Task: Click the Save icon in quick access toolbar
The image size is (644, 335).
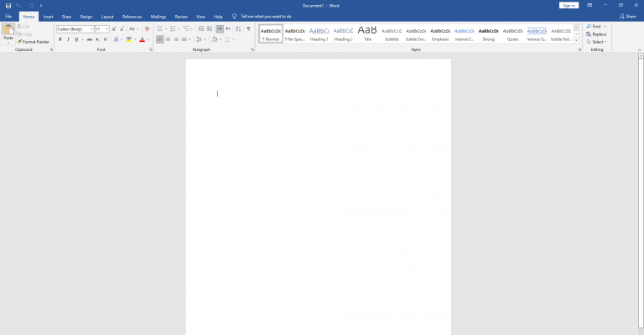Action: click(x=8, y=5)
